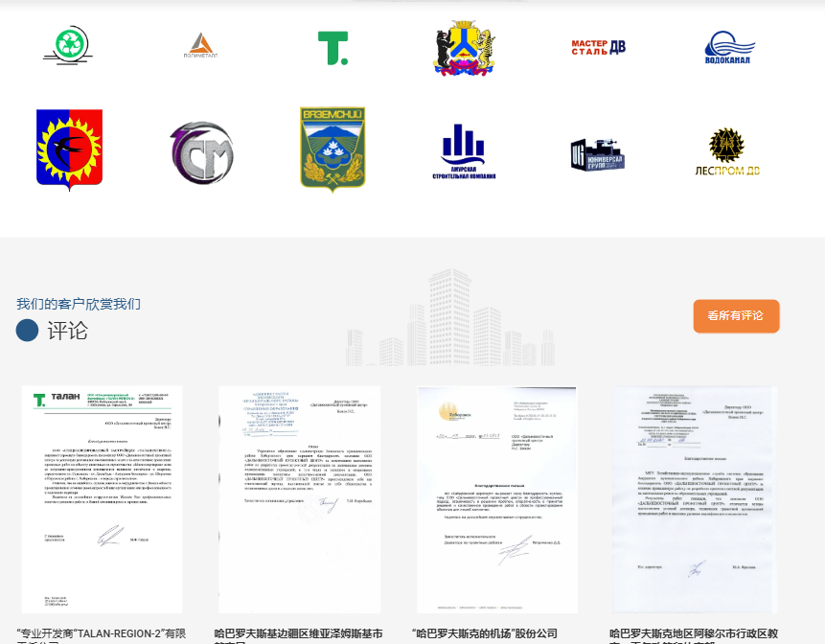The image size is (825, 644).
Task: Select the purple CM circular logo
Action: (201, 152)
